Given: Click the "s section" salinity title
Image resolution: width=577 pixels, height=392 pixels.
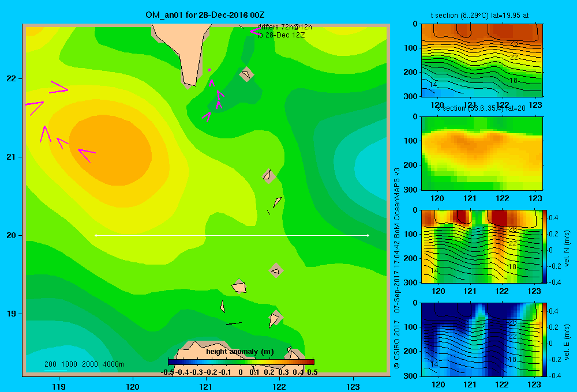Looking at the screenshot, I should point(481,108).
